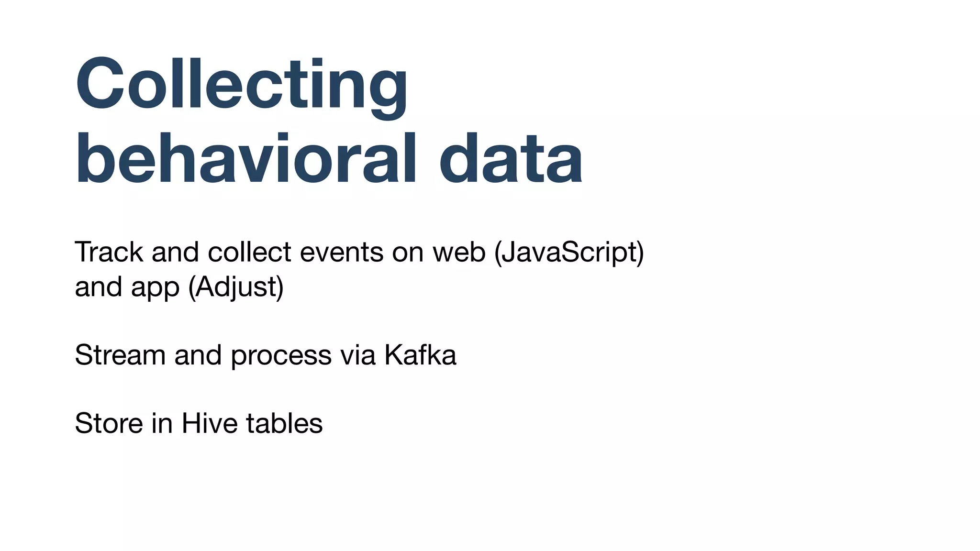
Task: Click the word 'collect' in the first bullet
Action: pos(249,252)
